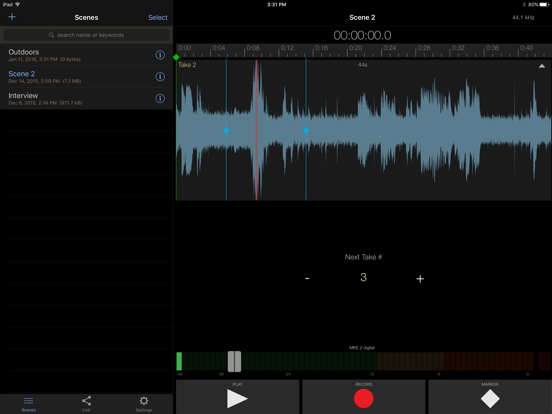Start playback with the Play button
This screenshot has height=414, width=552.
(x=238, y=397)
